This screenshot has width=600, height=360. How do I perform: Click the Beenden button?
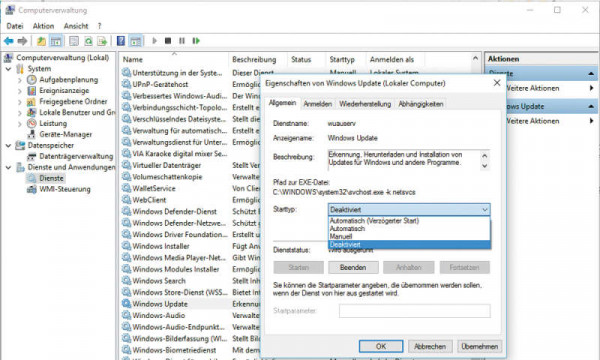(353, 267)
